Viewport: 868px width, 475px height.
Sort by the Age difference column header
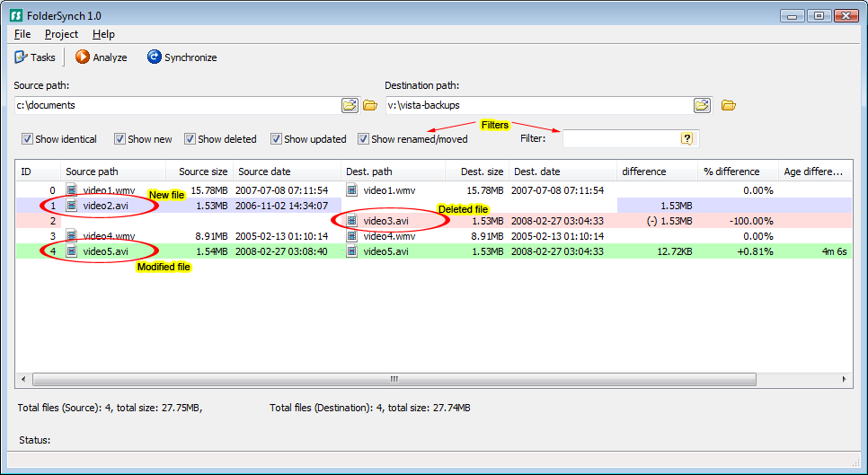[x=815, y=172]
